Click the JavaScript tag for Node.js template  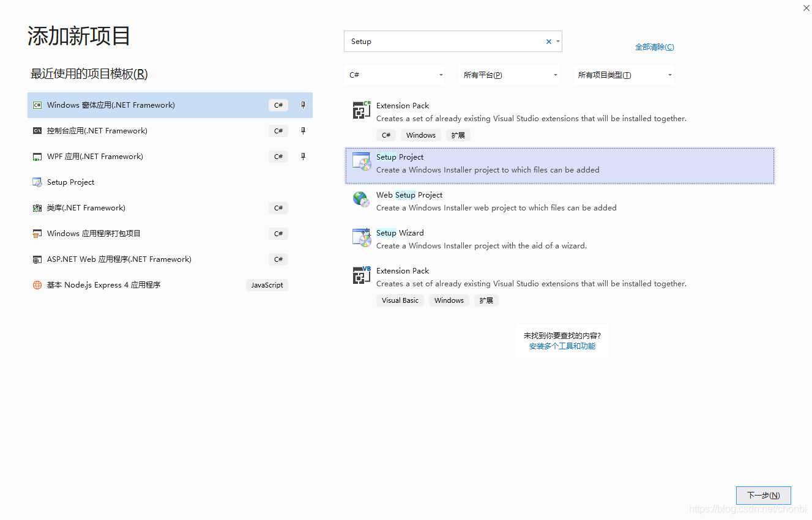point(267,285)
